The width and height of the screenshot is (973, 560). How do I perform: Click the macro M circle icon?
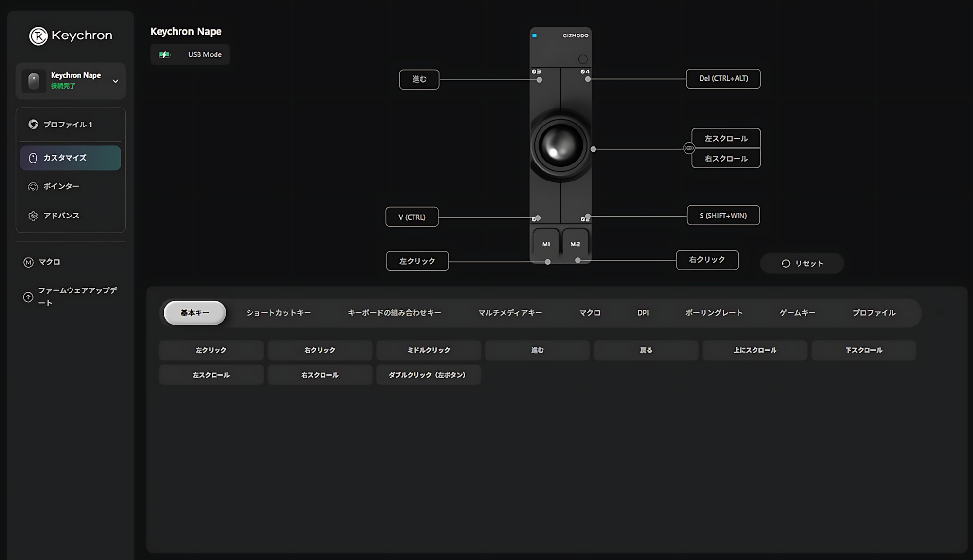pyautogui.click(x=28, y=262)
